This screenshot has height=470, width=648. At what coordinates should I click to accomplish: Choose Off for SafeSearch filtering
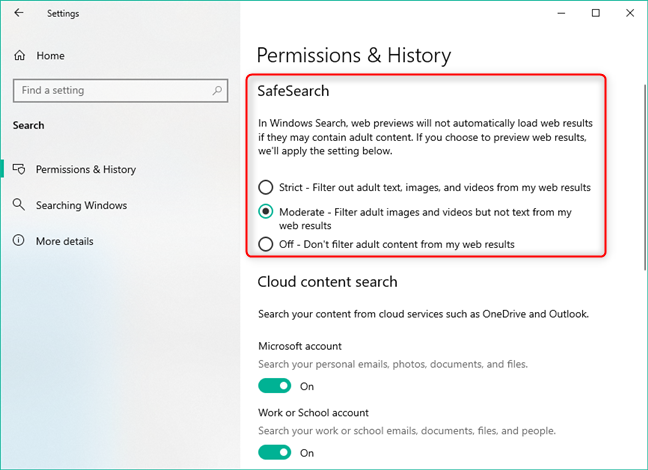click(266, 244)
